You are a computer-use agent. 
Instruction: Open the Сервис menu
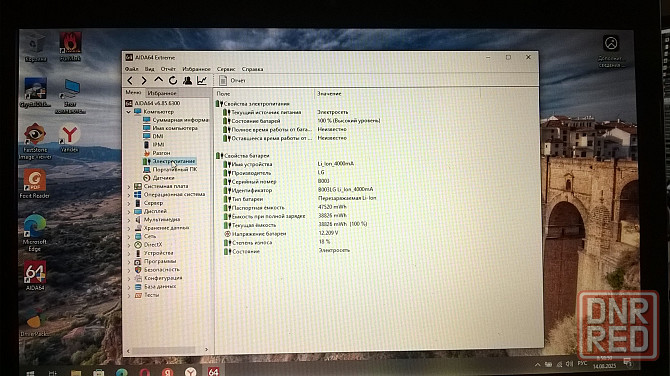(x=226, y=69)
